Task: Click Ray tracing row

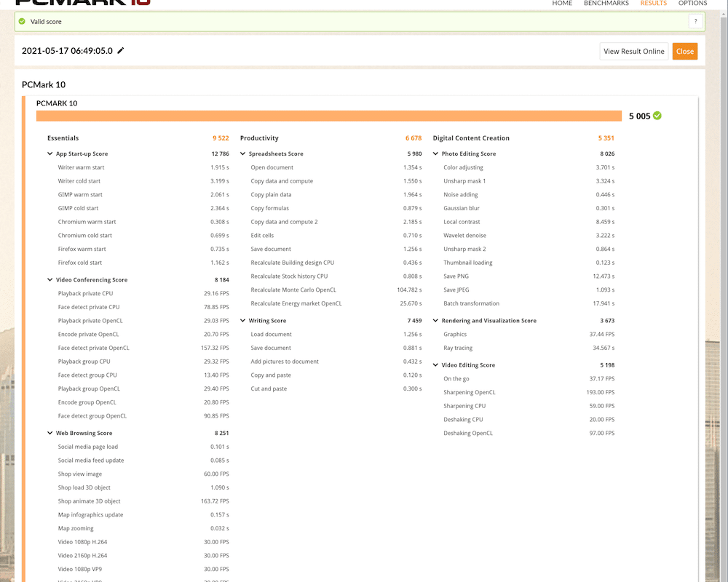Action: pos(529,348)
